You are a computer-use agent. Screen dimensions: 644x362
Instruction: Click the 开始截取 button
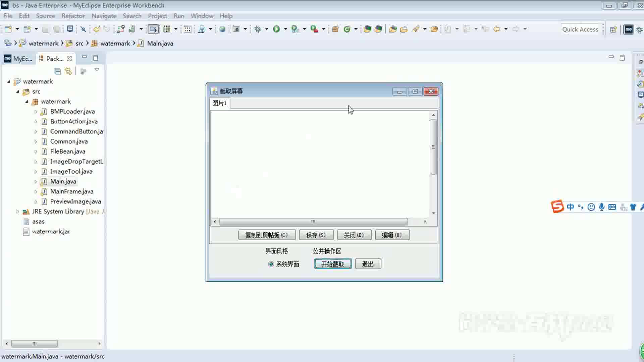coord(333,264)
